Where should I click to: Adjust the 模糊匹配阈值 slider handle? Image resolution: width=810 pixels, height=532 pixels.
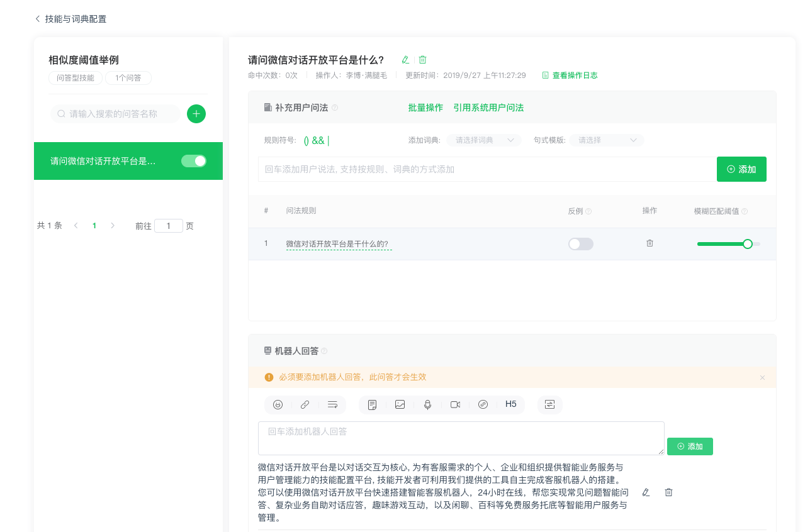(748, 244)
